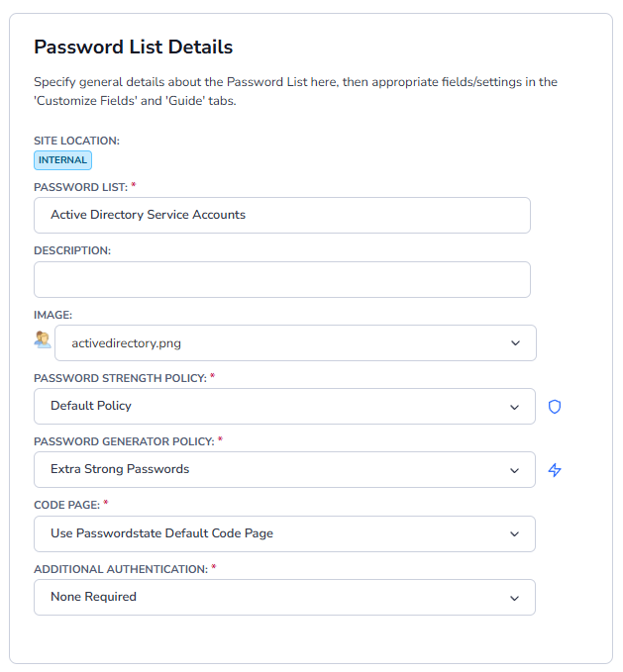Click the DESCRIPTION field label
The image size is (623, 672).
(x=72, y=250)
